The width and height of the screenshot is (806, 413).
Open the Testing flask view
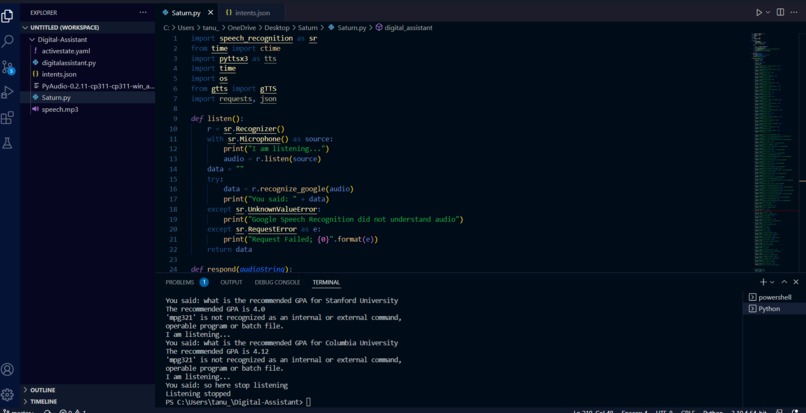click(7, 143)
